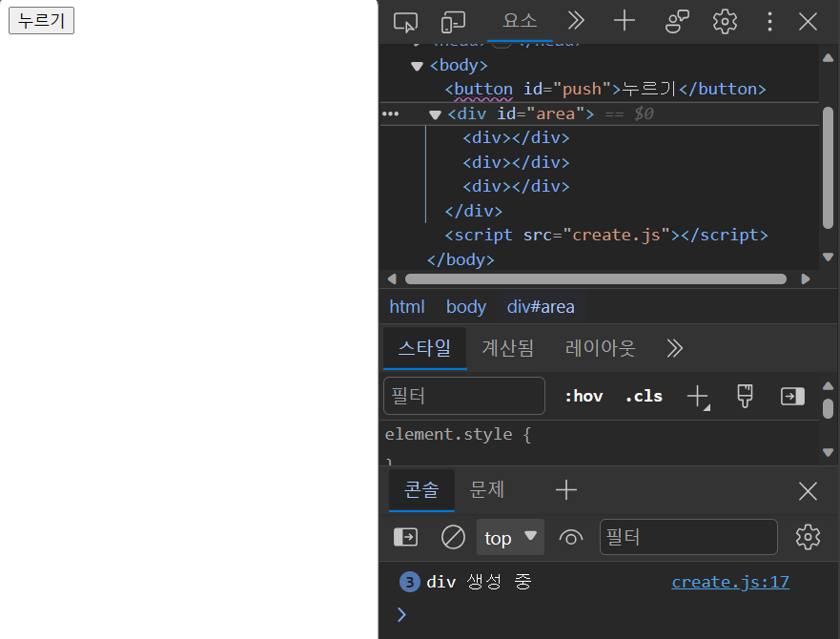840x639 pixels.
Task: Click the DOM tree horizontal scrollbar thumb
Action: [596, 278]
